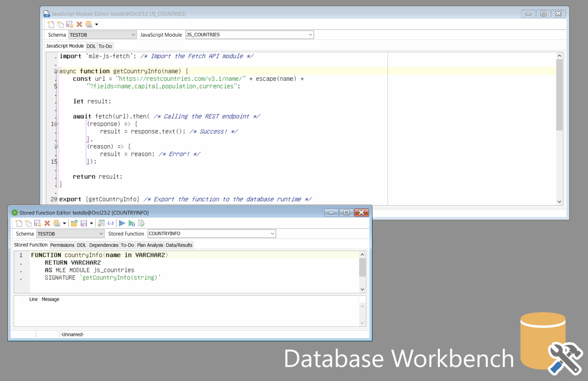Run the COUNTRYINFO stored function
This screenshot has height=381, width=588.
pyautogui.click(x=122, y=223)
